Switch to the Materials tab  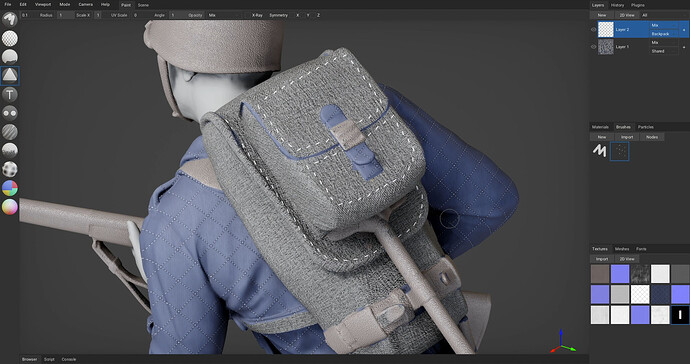(x=600, y=127)
